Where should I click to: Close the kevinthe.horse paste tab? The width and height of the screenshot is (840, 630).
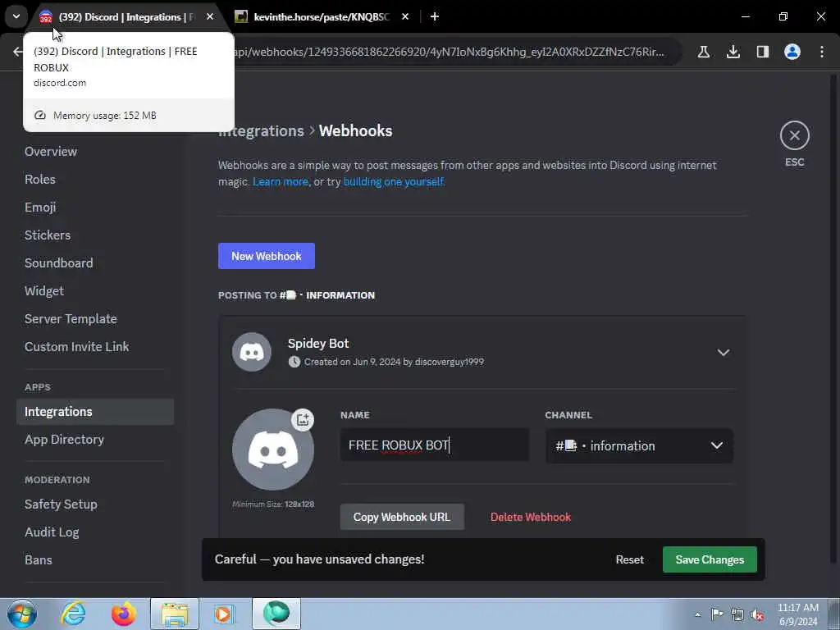[x=405, y=16]
